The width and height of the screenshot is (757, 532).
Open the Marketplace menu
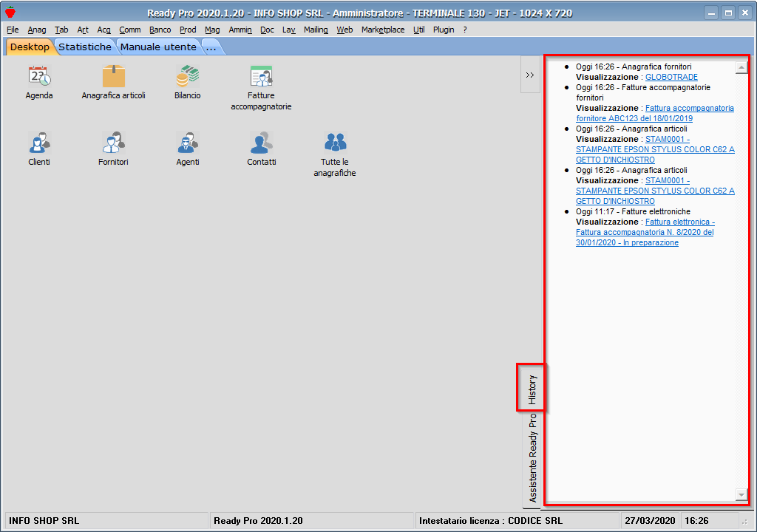[x=383, y=30]
